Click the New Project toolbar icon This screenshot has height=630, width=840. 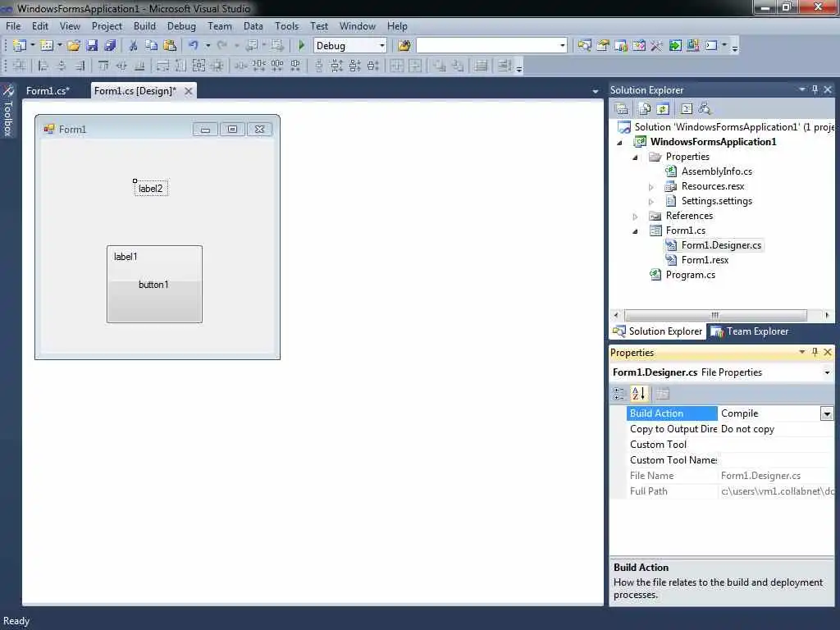pyautogui.click(x=20, y=46)
